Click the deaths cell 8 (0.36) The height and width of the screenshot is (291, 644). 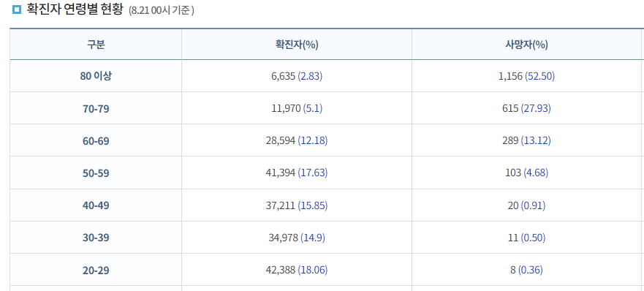click(526, 270)
